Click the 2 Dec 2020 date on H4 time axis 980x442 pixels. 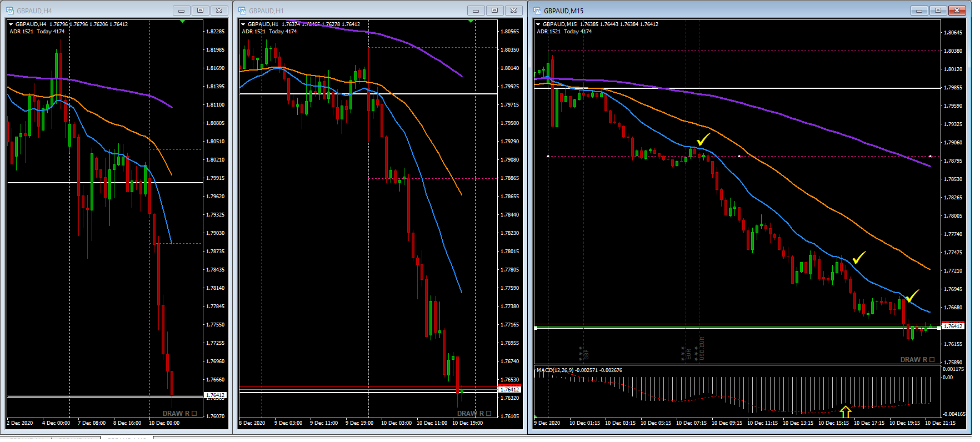click(20, 423)
